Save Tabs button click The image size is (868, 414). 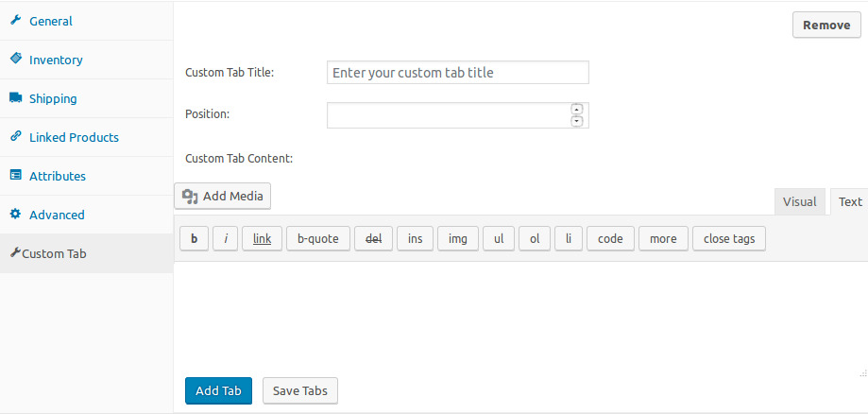click(300, 390)
